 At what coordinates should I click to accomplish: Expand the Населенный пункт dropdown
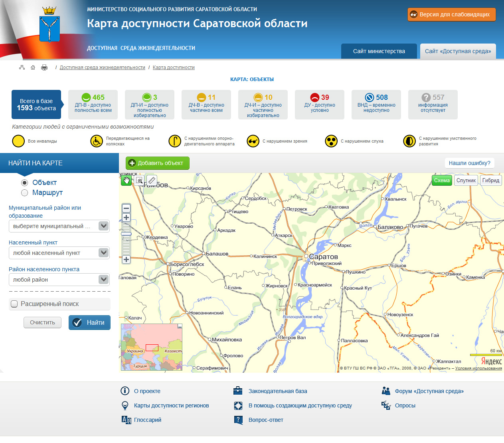(x=103, y=253)
